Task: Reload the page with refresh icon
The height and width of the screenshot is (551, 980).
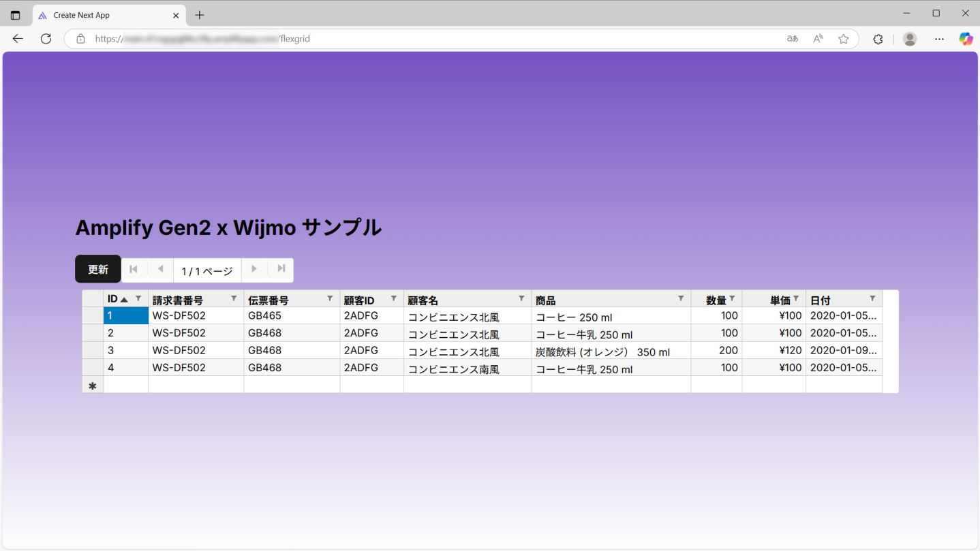Action: [46, 39]
